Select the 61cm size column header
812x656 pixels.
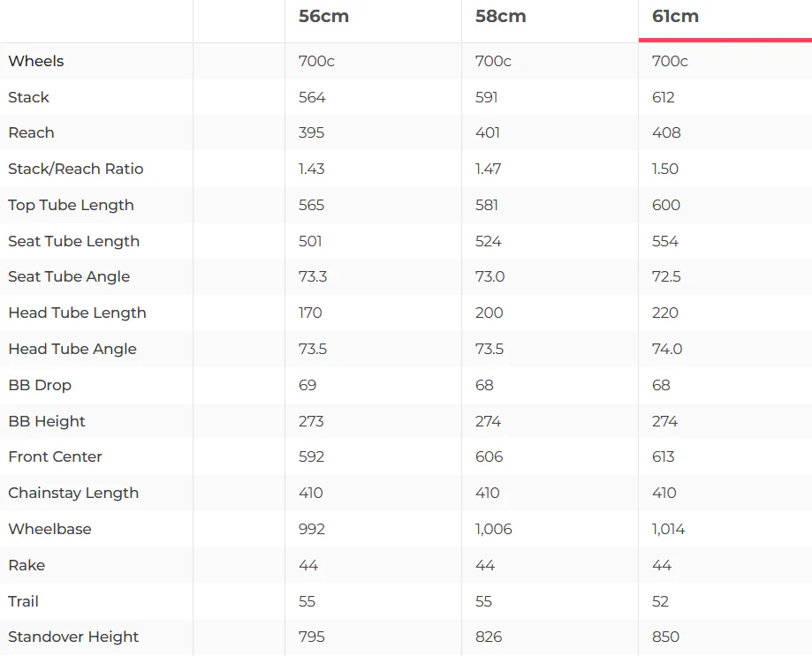coord(675,16)
